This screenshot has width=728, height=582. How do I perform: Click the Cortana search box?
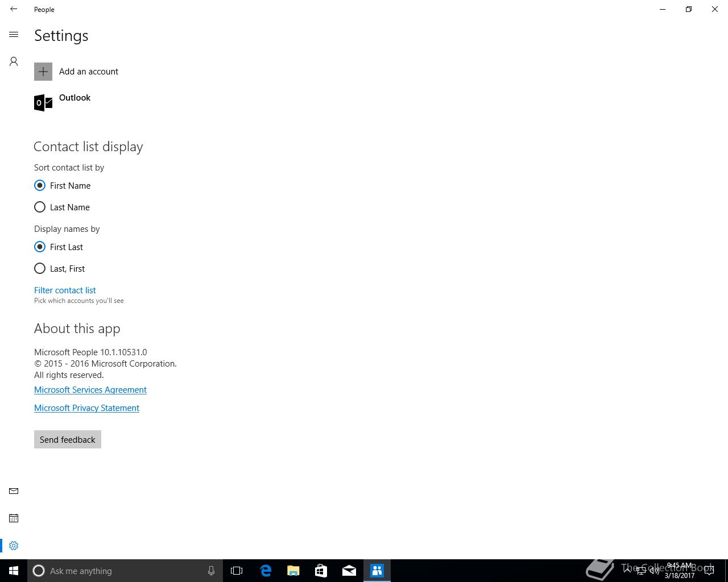pos(125,571)
